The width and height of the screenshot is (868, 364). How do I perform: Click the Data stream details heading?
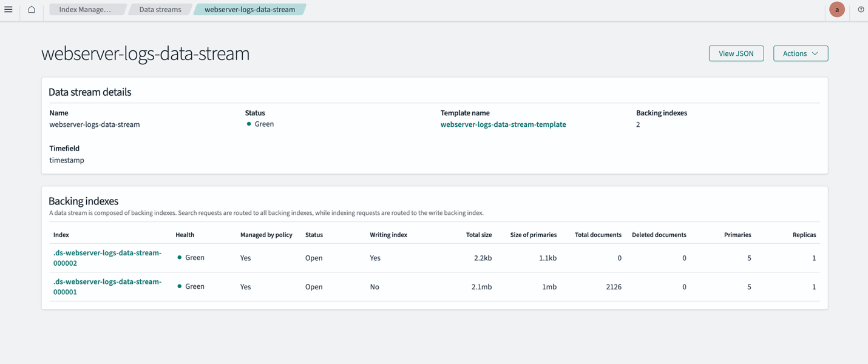tap(90, 92)
